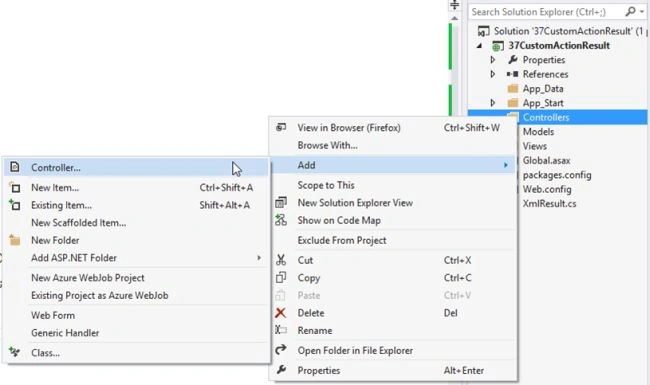The height and width of the screenshot is (385, 650).
Task: Open packages.config file
Action: pos(557,175)
